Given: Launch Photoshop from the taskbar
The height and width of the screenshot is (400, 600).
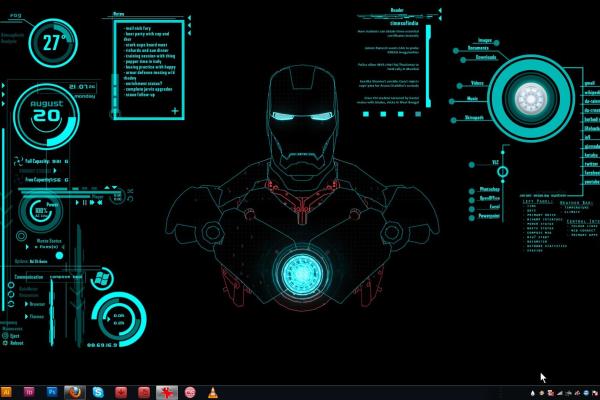Looking at the screenshot, I should (52, 391).
